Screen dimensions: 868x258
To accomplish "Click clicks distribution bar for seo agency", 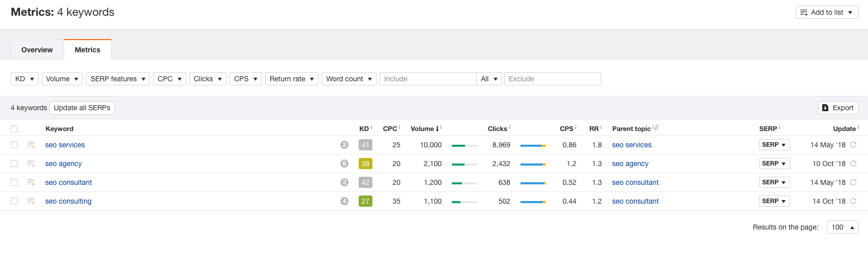I will 533,165.
